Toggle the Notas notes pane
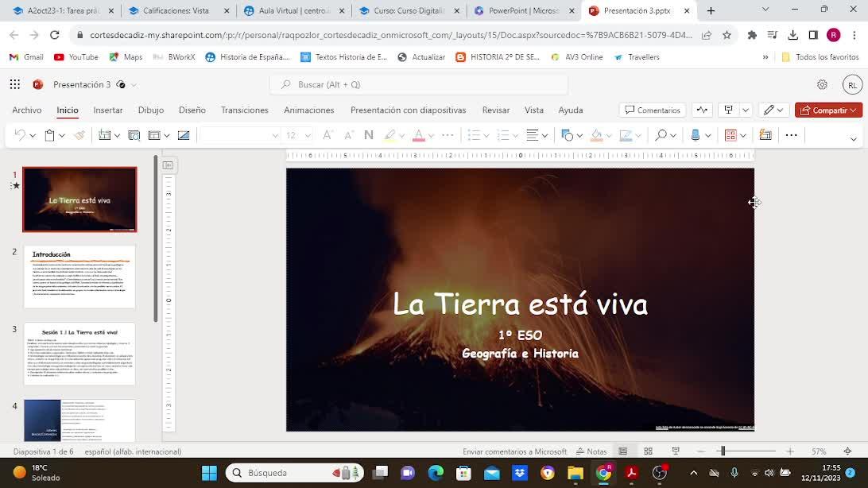868x488 pixels. click(x=591, y=451)
